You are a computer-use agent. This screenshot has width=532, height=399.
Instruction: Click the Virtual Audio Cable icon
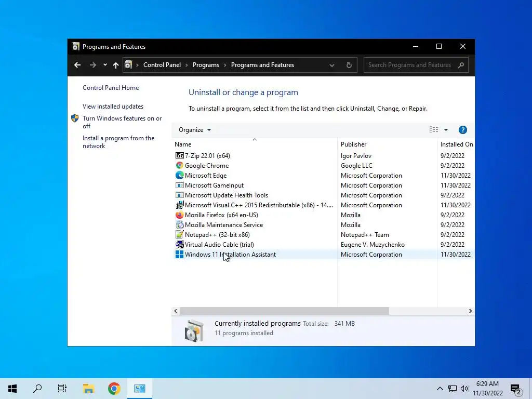[179, 244]
